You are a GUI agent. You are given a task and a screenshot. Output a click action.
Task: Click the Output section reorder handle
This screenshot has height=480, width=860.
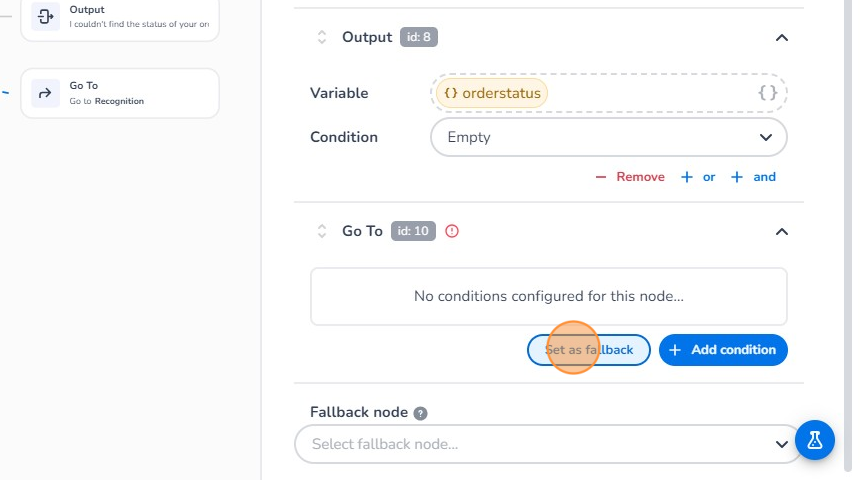(x=322, y=37)
